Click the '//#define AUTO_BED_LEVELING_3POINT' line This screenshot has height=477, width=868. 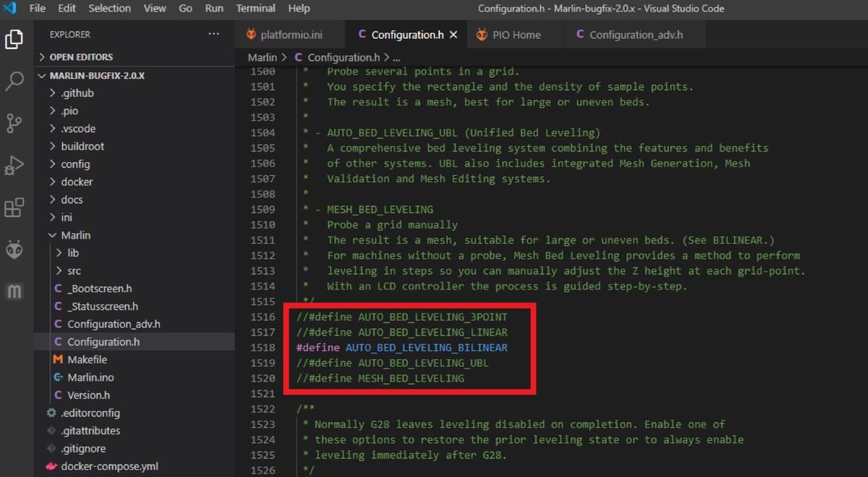(x=401, y=317)
